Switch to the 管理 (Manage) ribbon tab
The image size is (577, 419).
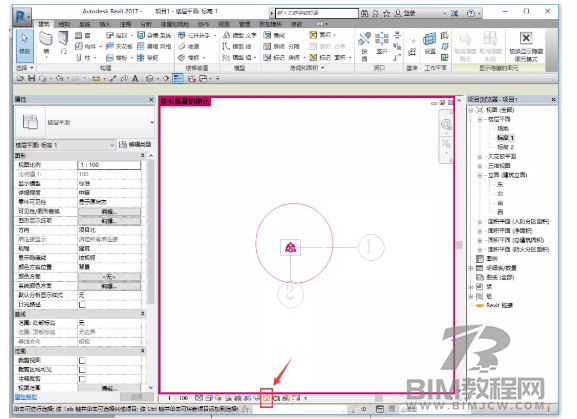tap(244, 24)
